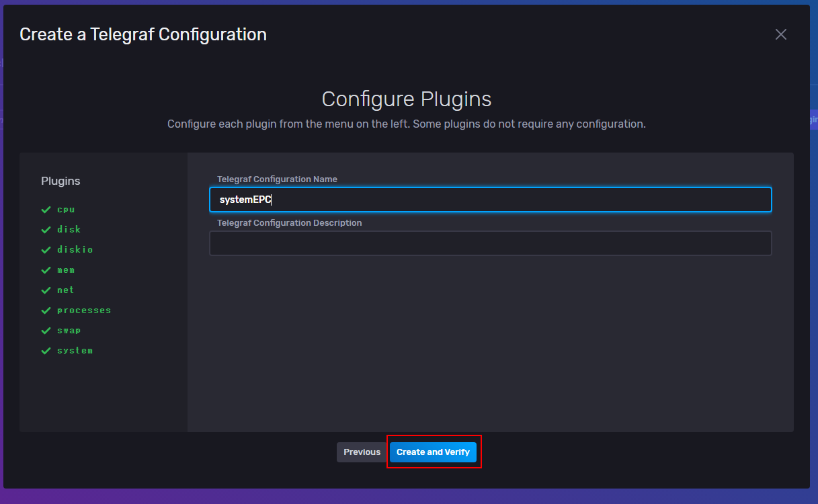Go back with the Previous button
This screenshot has width=818, height=504.
point(362,452)
